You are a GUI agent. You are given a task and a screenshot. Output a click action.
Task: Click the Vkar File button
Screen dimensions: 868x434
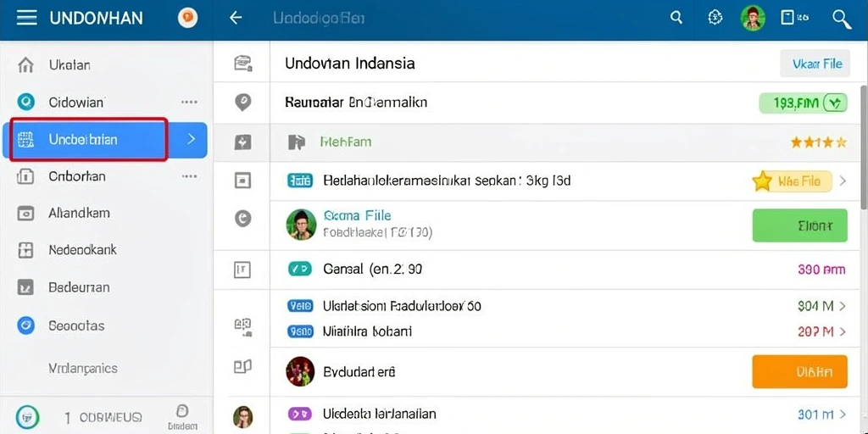point(815,64)
